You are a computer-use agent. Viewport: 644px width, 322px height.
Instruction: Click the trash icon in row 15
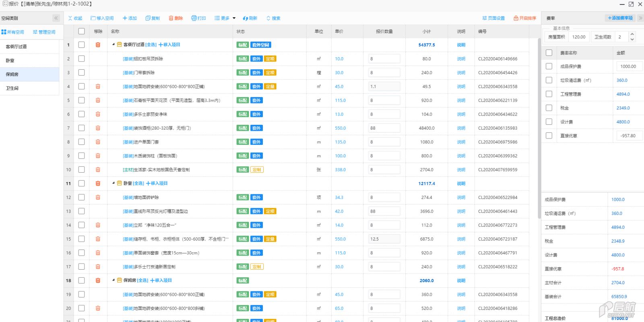tap(98, 239)
